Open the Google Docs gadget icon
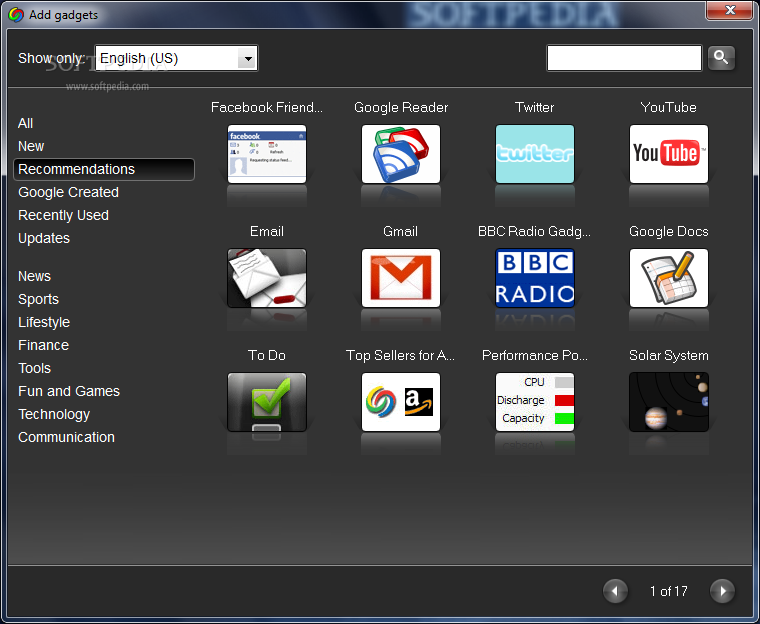 [x=669, y=278]
